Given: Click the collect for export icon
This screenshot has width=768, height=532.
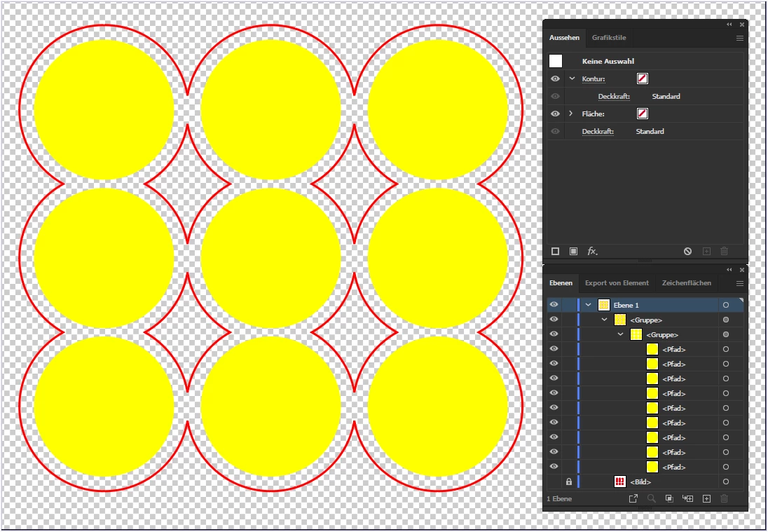Looking at the screenshot, I should pyautogui.click(x=633, y=498).
